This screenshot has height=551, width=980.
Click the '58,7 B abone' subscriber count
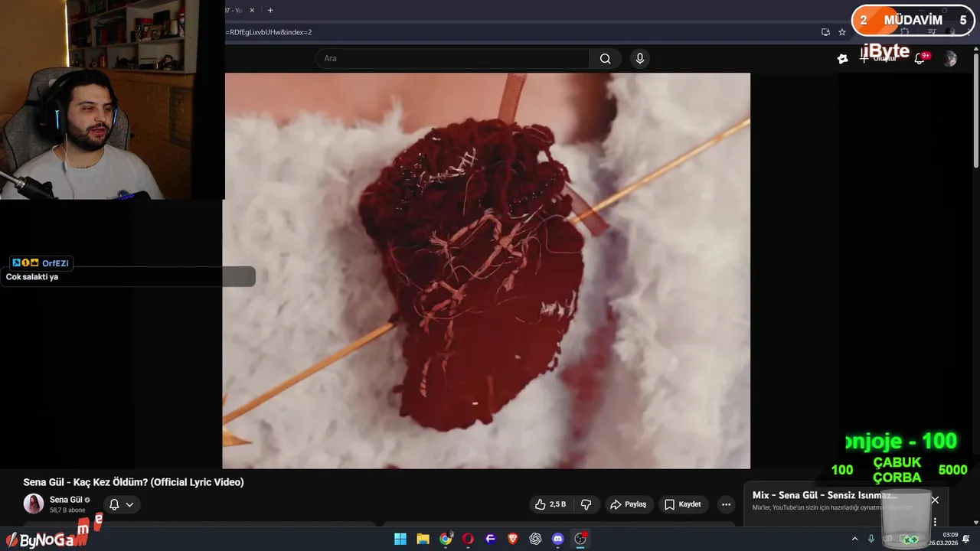(67, 510)
